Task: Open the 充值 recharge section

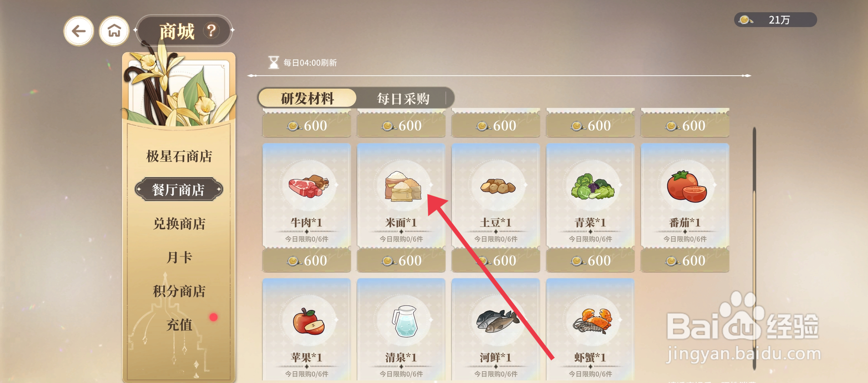Action: [x=179, y=325]
